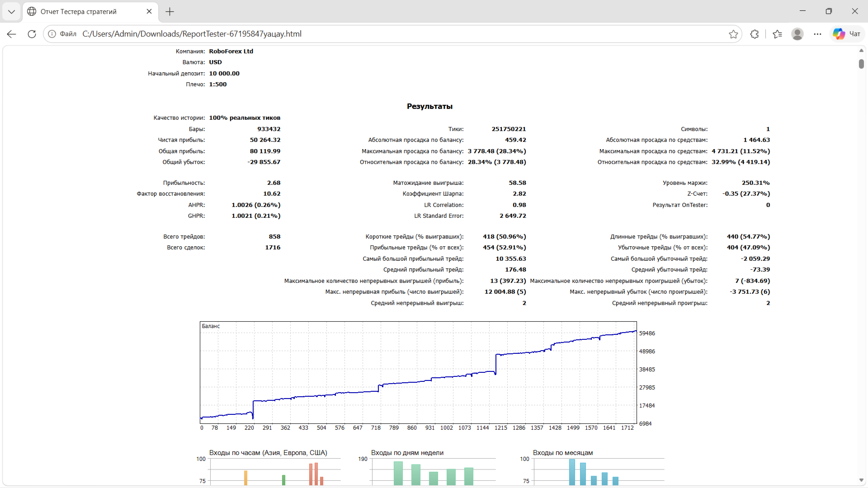The image size is (868, 488).
Task: Open the favorites list icon
Action: (778, 34)
